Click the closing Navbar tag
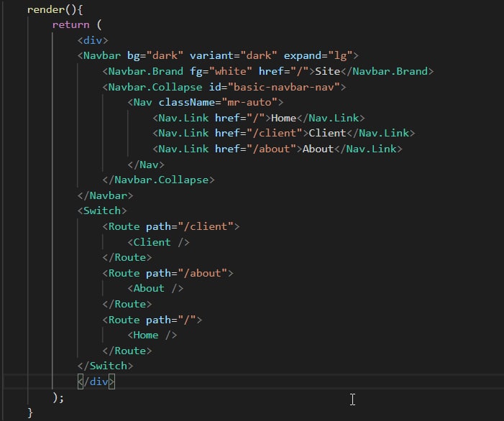 coord(105,195)
